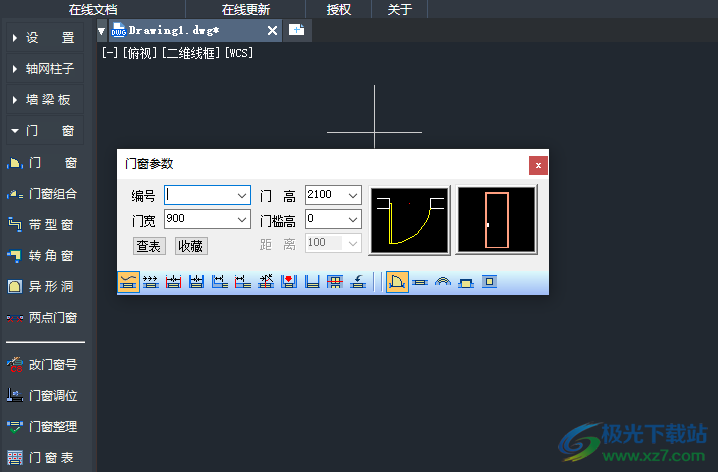The width and height of the screenshot is (718, 472).
Task: Open the 关于 menu
Action: pyautogui.click(x=400, y=9)
